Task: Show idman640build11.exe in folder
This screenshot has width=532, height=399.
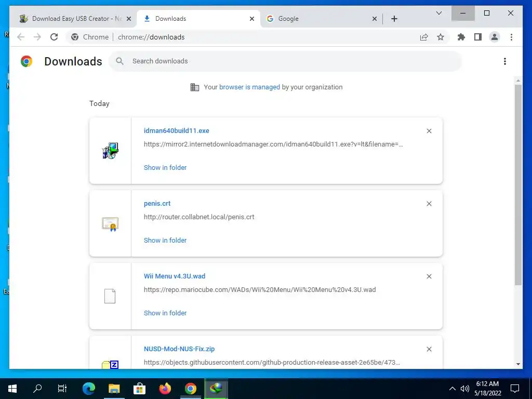Action: click(165, 168)
